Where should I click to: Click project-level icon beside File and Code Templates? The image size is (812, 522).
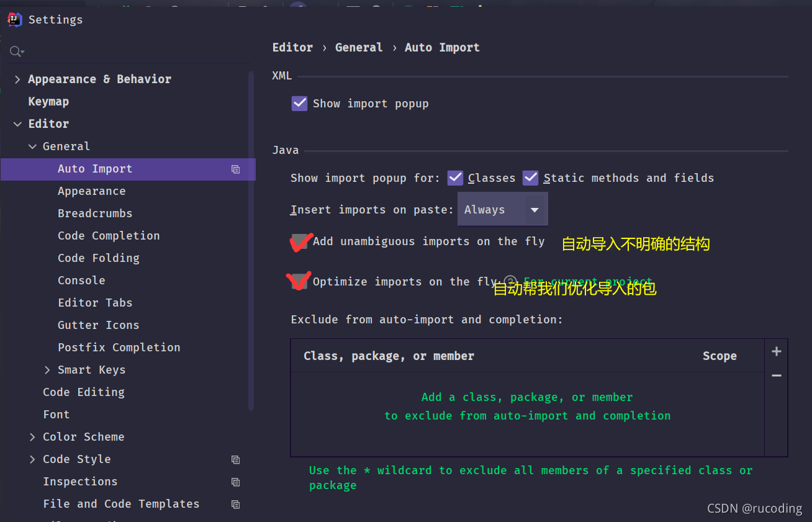(235, 504)
